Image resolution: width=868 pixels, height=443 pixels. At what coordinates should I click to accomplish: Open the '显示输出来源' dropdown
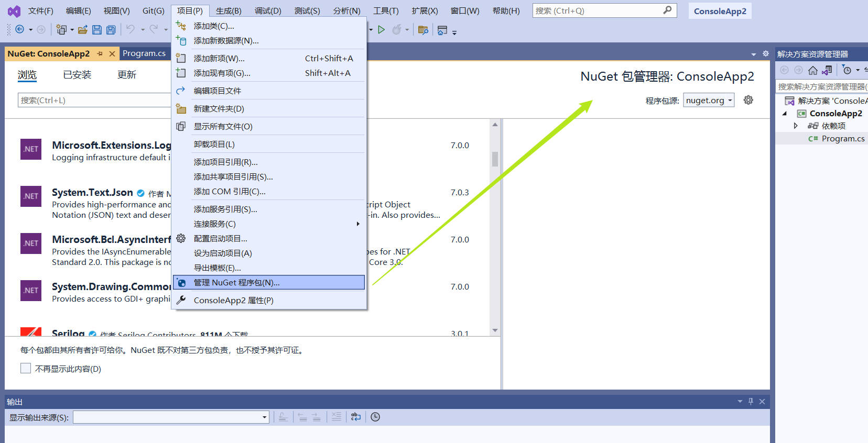(x=171, y=417)
